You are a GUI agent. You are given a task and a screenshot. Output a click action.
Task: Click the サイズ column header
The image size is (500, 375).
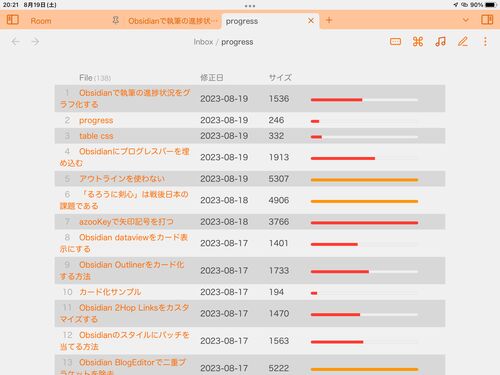coord(280,78)
